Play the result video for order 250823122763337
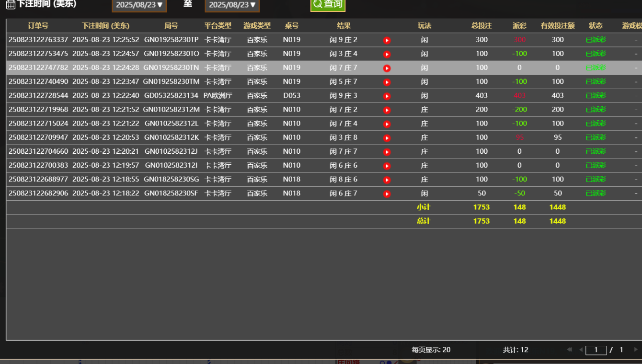The image size is (642, 364). pos(387,40)
